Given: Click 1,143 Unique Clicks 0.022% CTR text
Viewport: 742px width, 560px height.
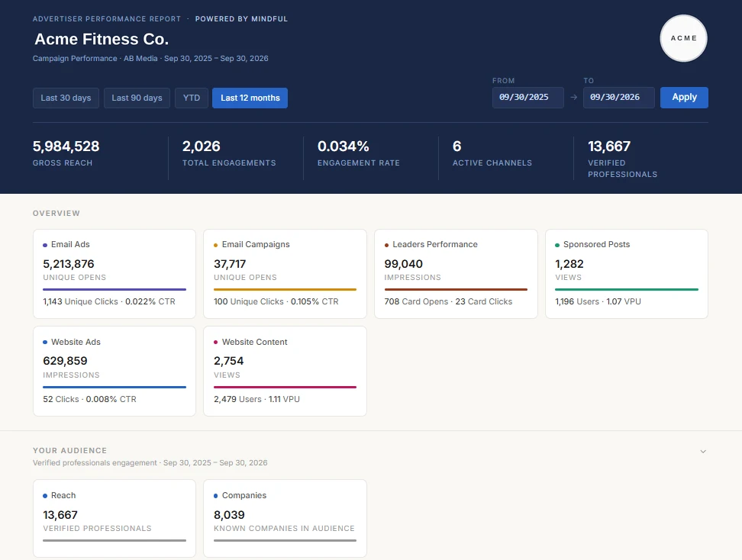Looking at the screenshot, I should point(109,301).
